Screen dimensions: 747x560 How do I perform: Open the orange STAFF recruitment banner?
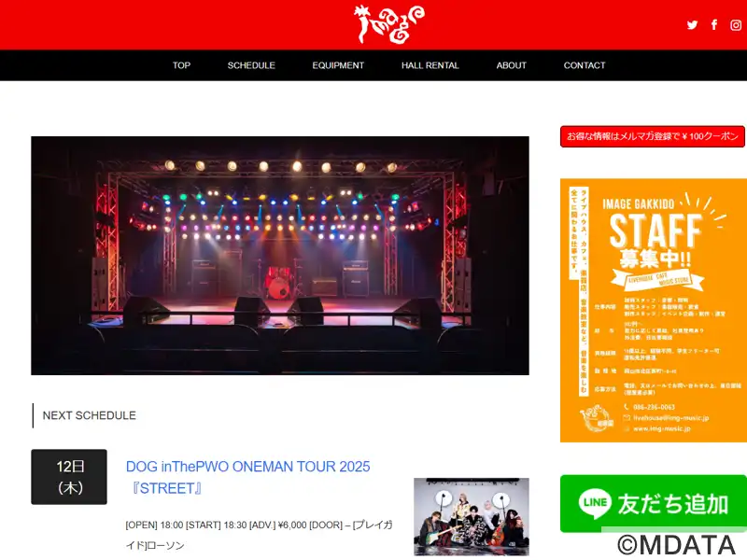(654, 311)
